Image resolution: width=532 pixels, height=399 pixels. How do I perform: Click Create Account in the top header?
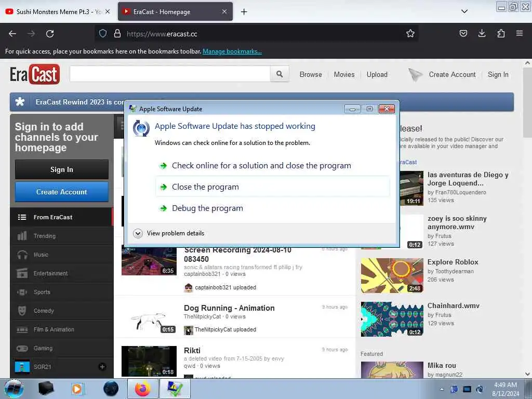452,74
